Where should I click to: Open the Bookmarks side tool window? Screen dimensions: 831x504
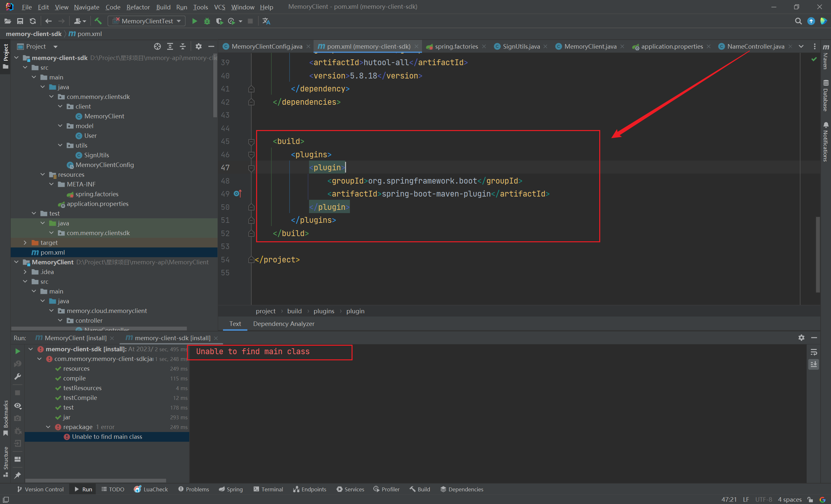coord(6,418)
